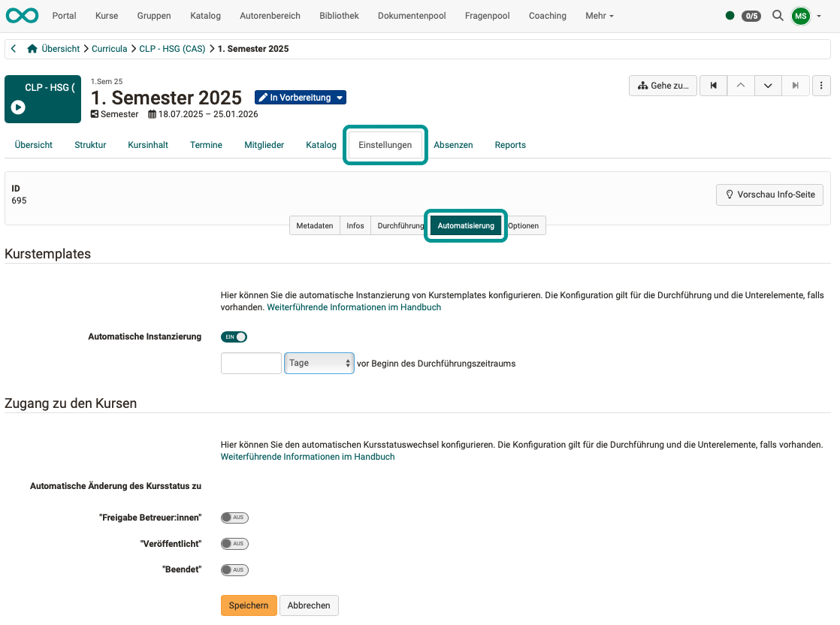Enable the Veröffentlicht status toggle
The image size is (840, 625).
234,543
